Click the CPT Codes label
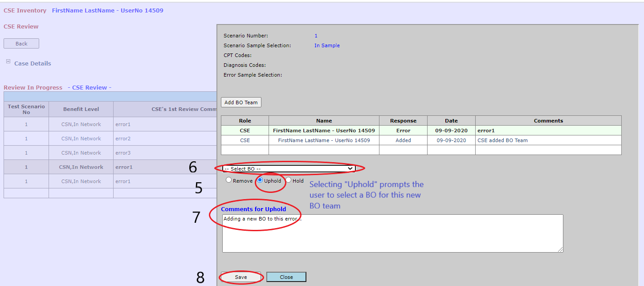Viewport: 644px width, 286px height. [x=237, y=55]
